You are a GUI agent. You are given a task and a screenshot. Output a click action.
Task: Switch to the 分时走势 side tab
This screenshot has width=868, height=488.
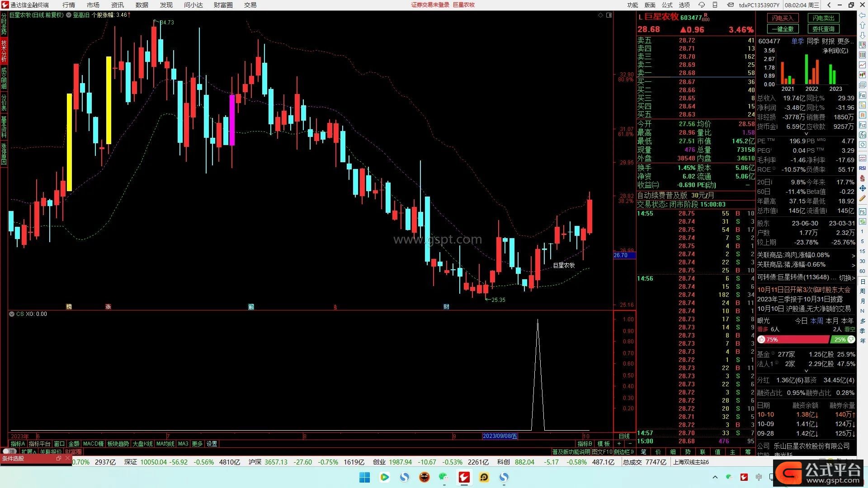(4, 24)
